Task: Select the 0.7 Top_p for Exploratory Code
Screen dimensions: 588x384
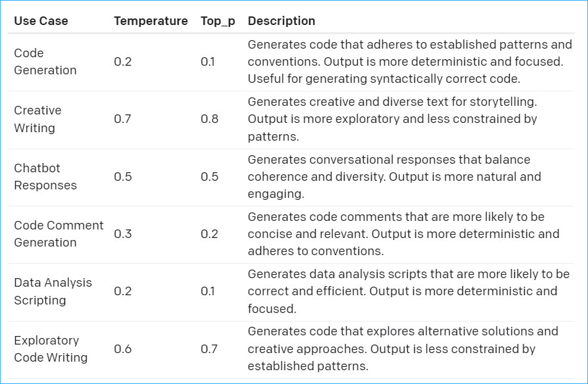Action: point(209,348)
